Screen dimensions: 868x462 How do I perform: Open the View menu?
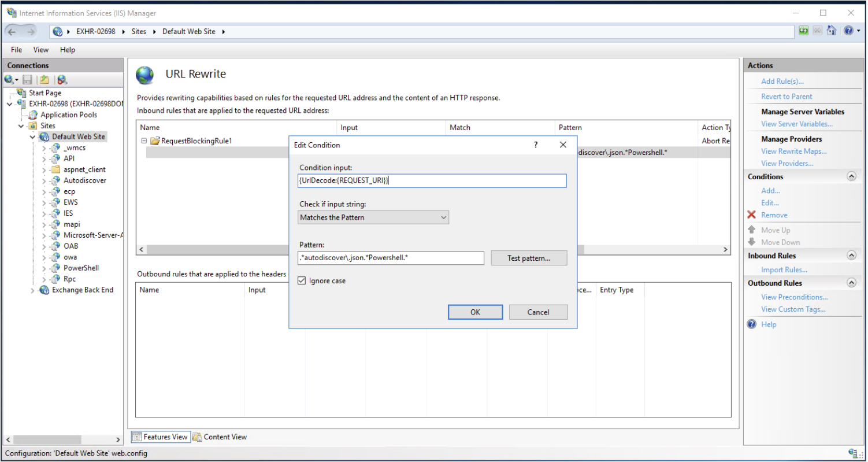(41, 50)
